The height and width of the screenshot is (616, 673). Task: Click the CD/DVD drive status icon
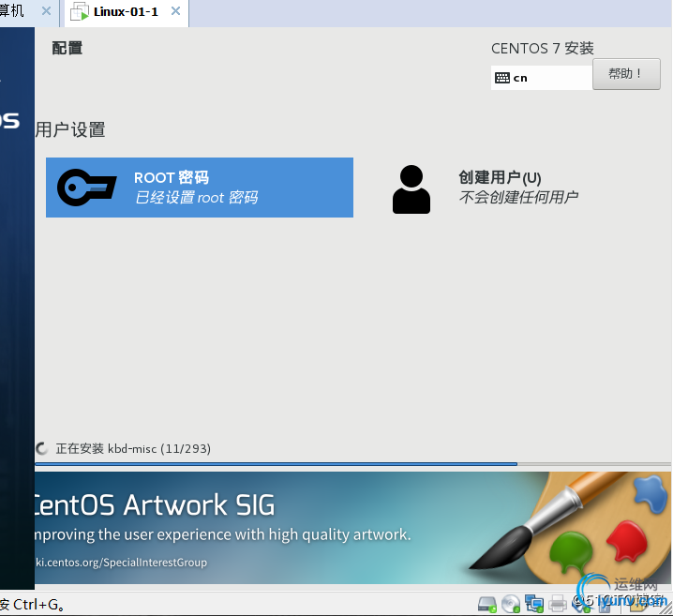point(511,604)
